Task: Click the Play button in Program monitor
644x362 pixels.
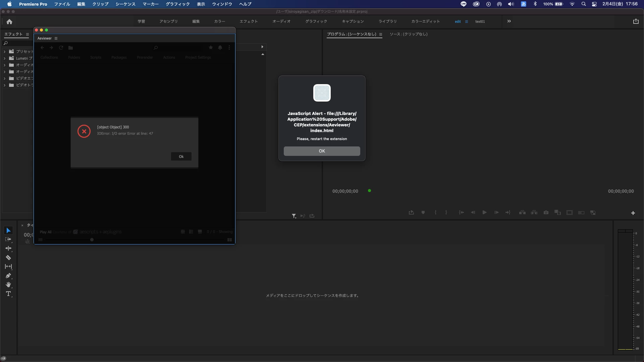Action: [x=484, y=213]
